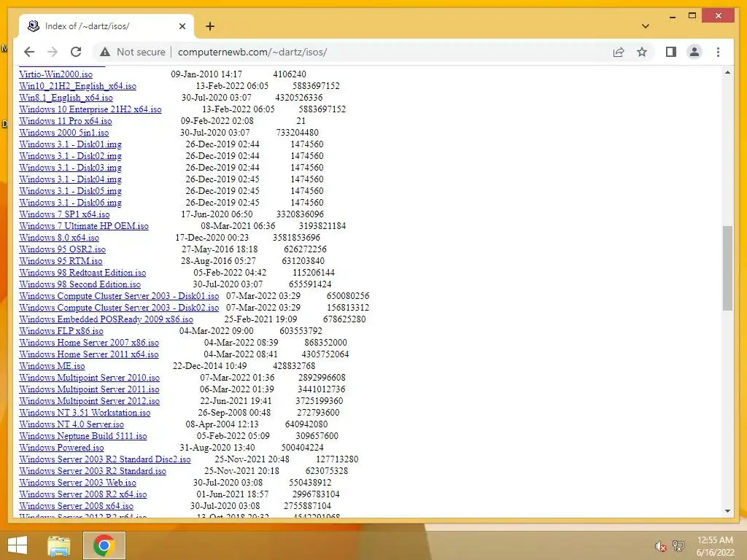Click the Windows 95 OSR2.iso link
The height and width of the screenshot is (560, 747).
tap(63, 249)
